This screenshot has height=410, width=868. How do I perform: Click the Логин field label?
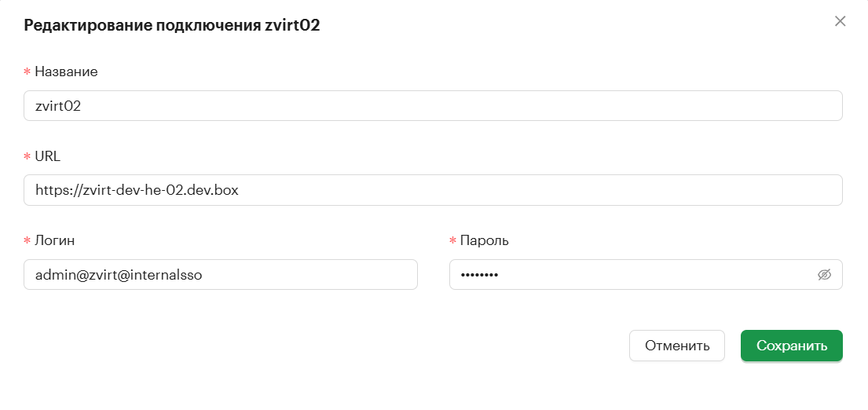(x=54, y=240)
